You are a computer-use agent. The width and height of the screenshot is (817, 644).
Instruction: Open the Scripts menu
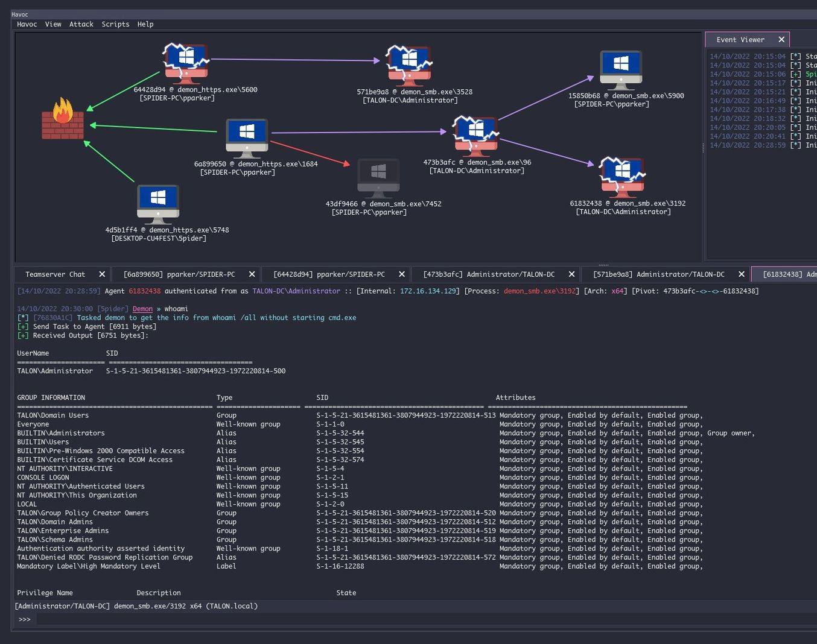pos(115,24)
